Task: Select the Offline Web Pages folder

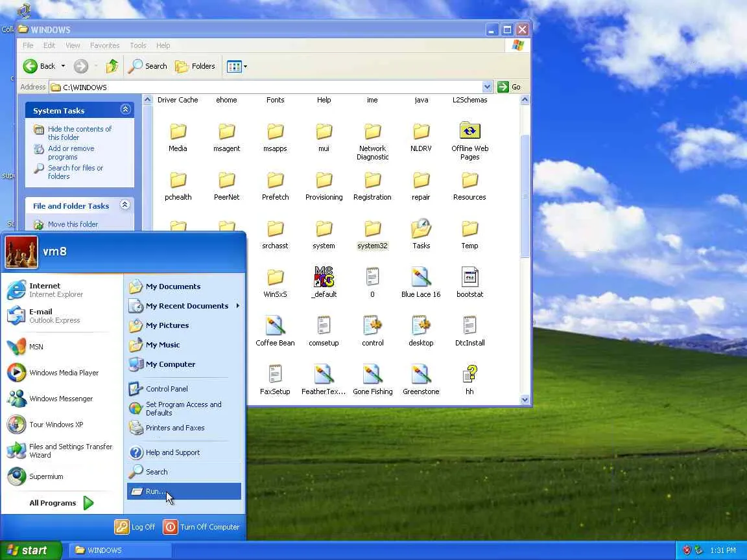Action: (x=469, y=131)
